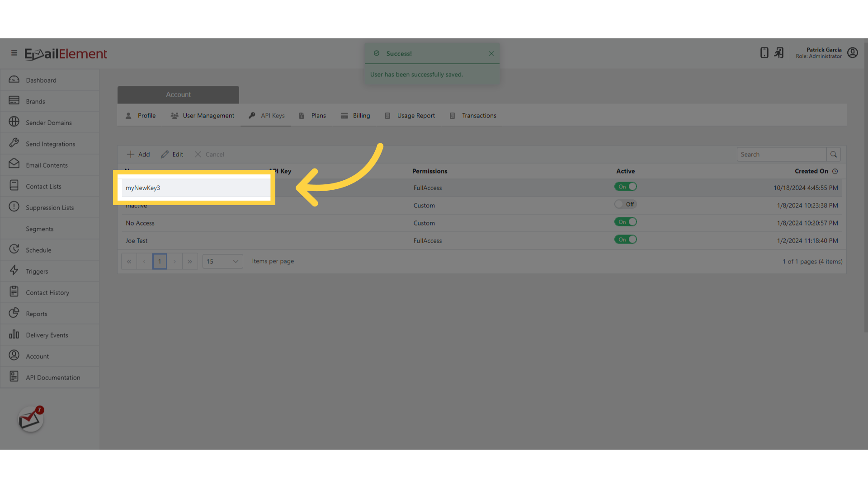Toggle Active switch for Joe Test key
This screenshot has height=488, width=868.
pos(626,239)
